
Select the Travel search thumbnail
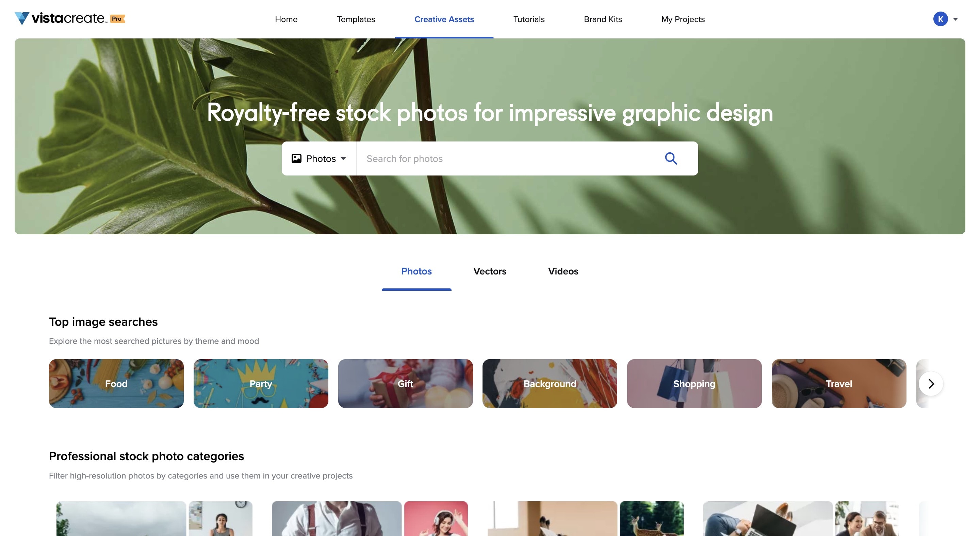pos(838,384)
